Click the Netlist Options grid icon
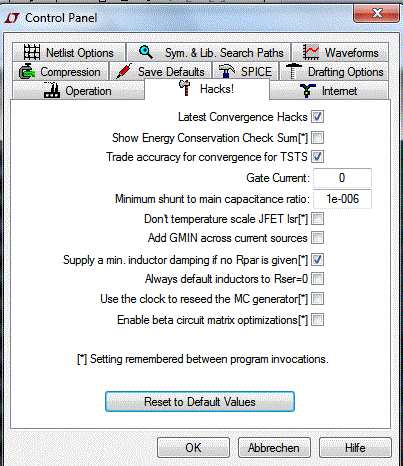The height and width of the screenshot is (466, 403). point(32,52)
